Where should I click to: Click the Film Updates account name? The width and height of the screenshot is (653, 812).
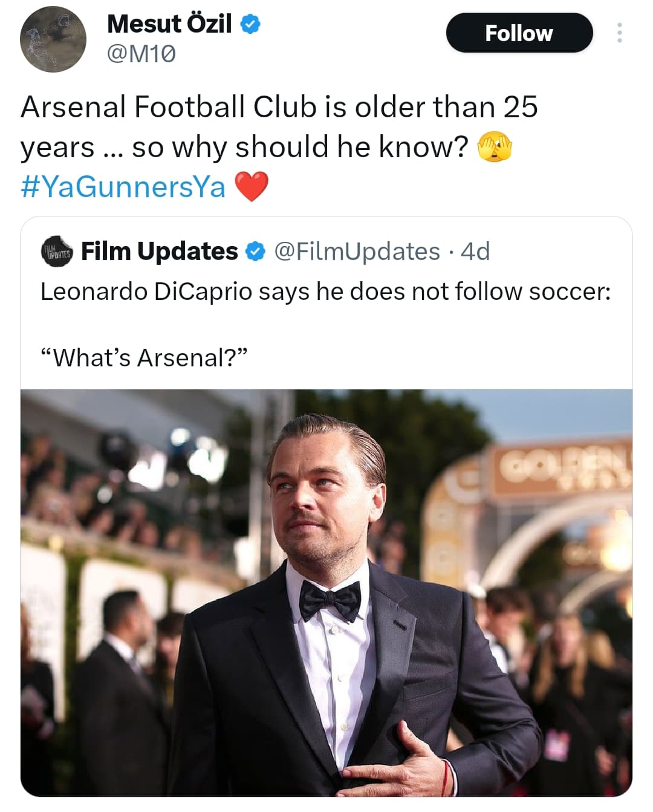point(160,252)
